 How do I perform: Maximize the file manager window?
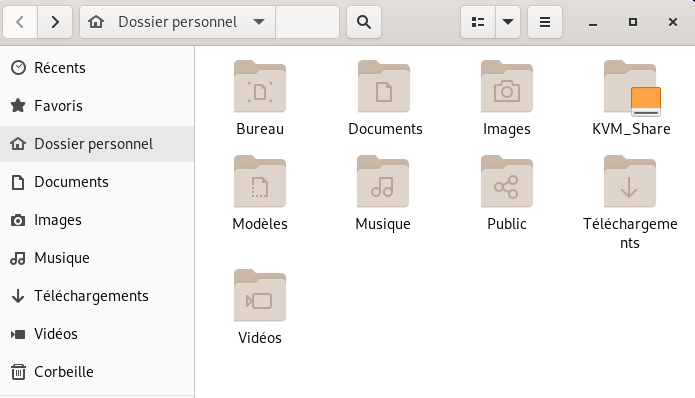tap(633, 22)
